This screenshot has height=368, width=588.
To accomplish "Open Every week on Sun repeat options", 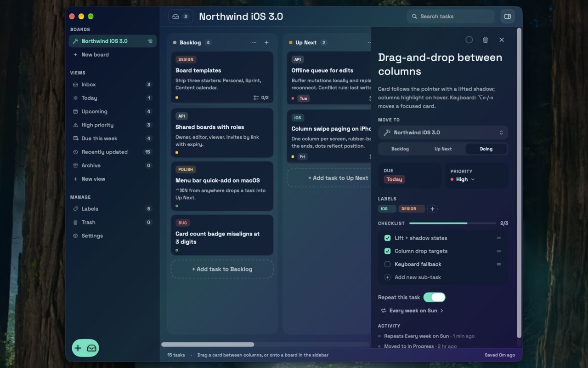I will coord(413,310).
